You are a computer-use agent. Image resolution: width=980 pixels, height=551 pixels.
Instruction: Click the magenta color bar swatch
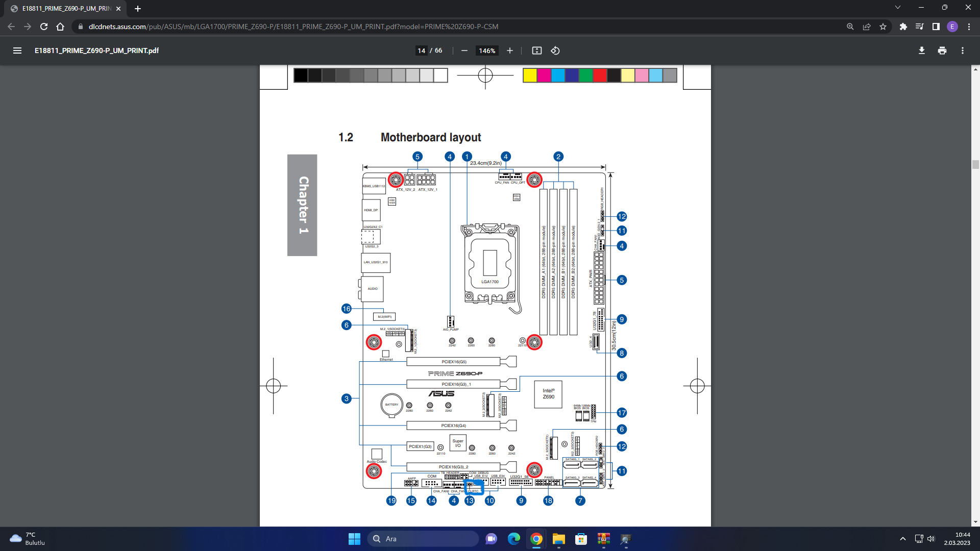[x=544, y=76]
